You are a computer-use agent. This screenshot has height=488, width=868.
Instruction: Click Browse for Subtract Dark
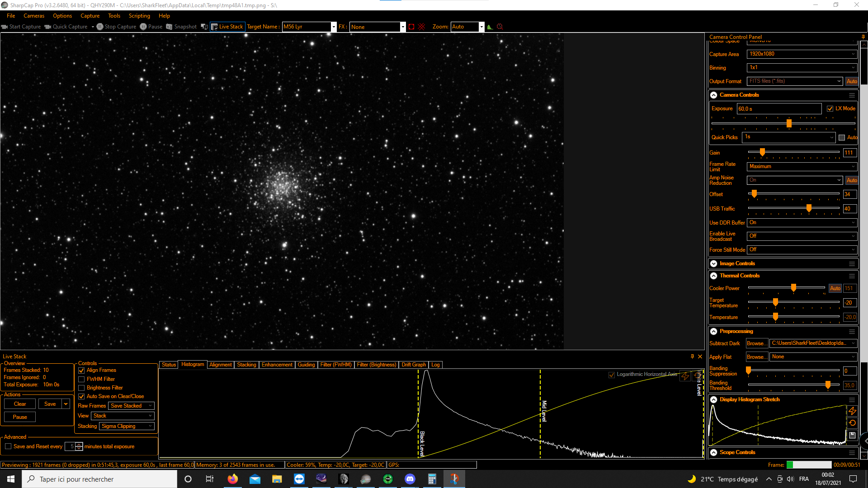click(x=757, y=343)
